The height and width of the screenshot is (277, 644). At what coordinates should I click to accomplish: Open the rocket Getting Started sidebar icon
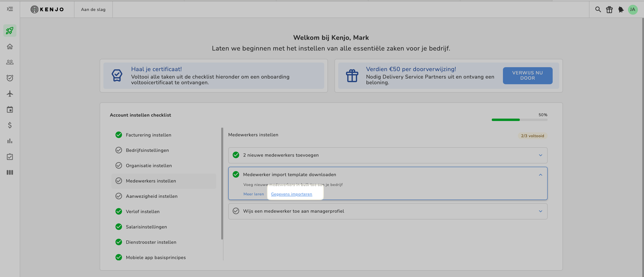click(x=10, y=30)
